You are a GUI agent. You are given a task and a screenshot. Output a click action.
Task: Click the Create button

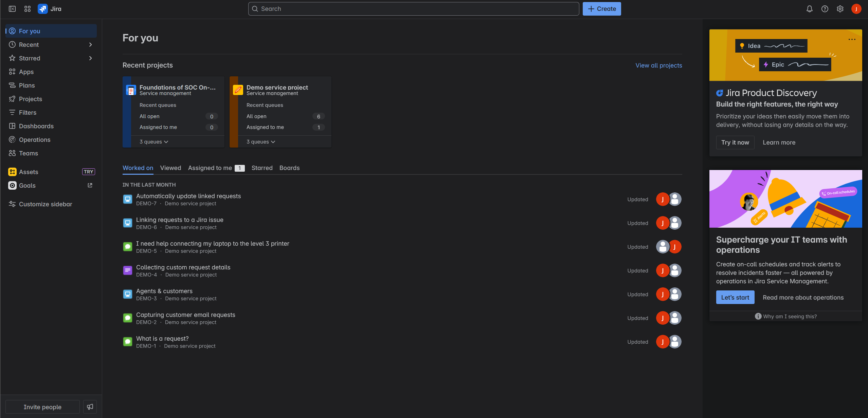tap(602, 9)
